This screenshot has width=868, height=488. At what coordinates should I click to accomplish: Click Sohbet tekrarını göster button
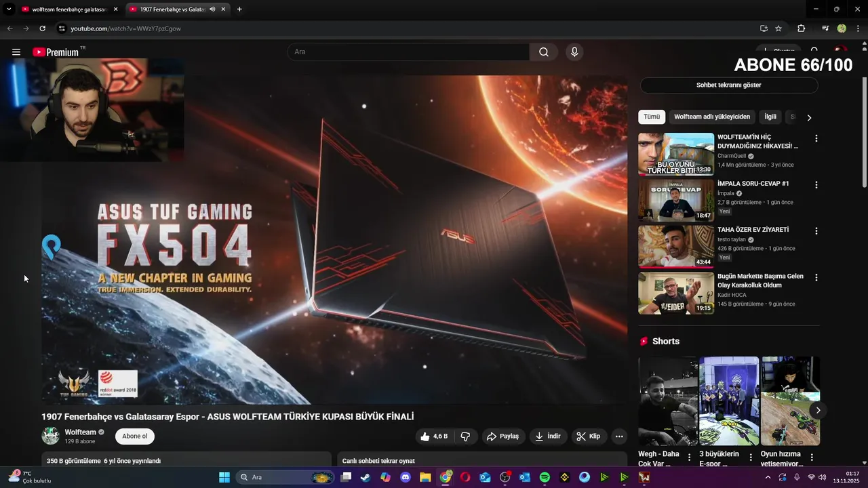tap(729, 85)
